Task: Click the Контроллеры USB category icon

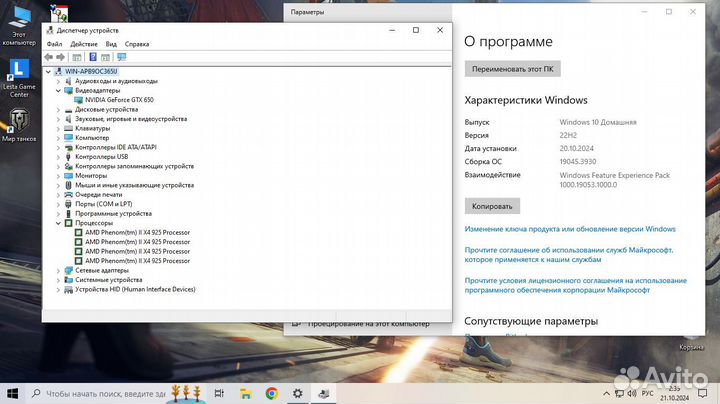Action: (x=68, y=157)
